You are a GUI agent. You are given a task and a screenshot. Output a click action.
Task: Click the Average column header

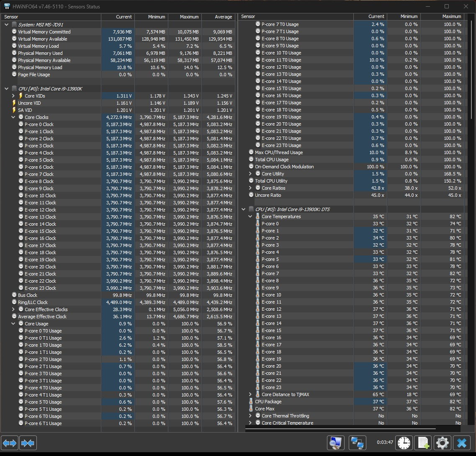[218, 17]
